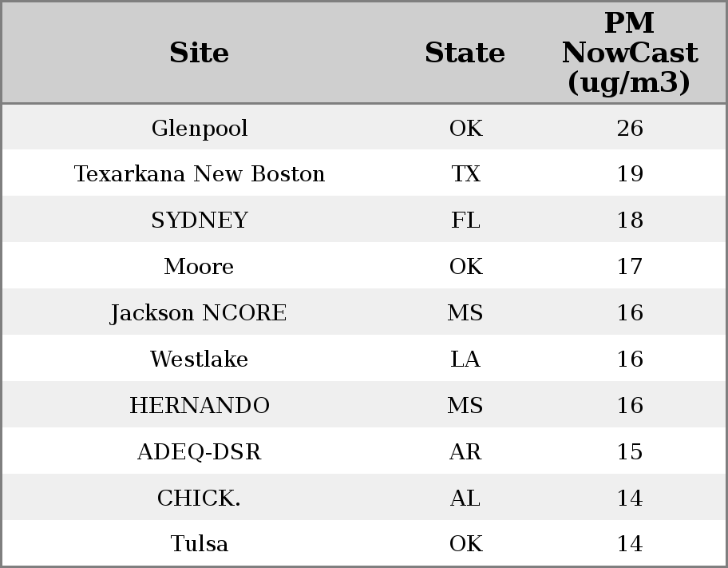Click the HERNANDO site name

tap(200, 406)
